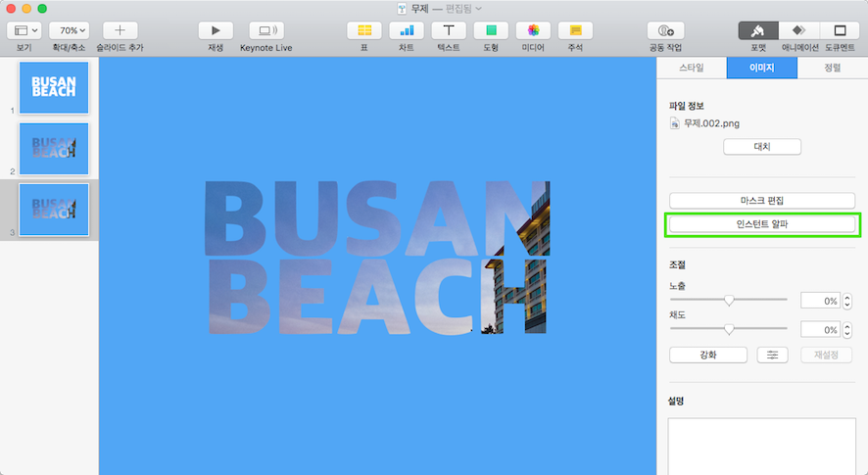Toggle the 도큐멘트 document inspector

point(841,30)
